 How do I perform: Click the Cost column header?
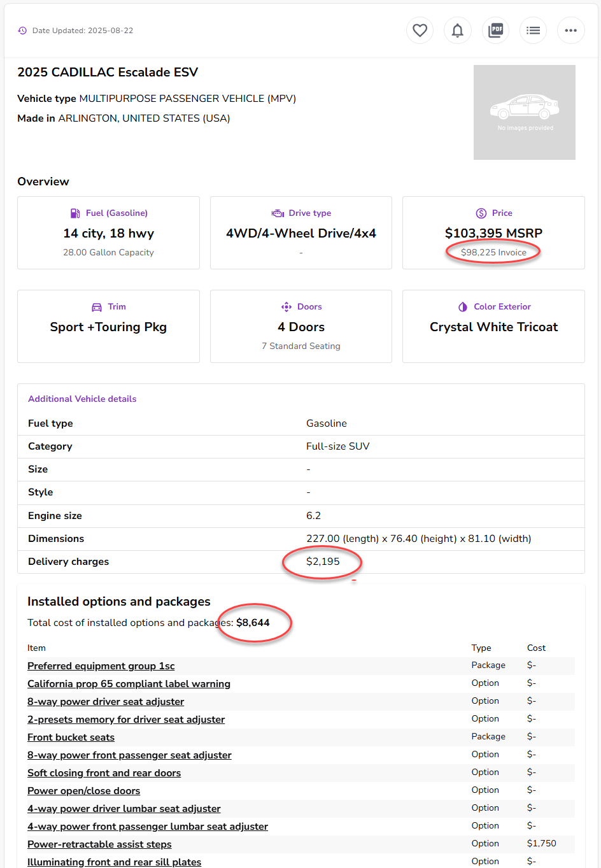(x=536, y=648)
